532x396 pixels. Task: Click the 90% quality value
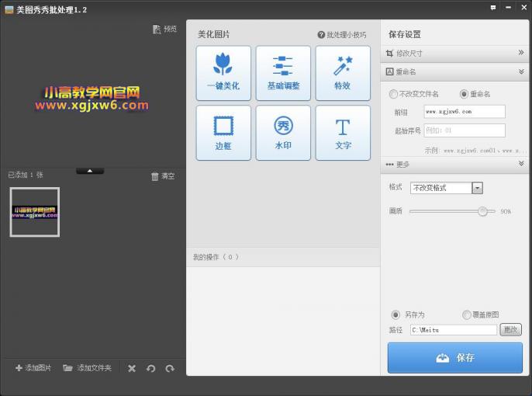(x=506, y=211)
